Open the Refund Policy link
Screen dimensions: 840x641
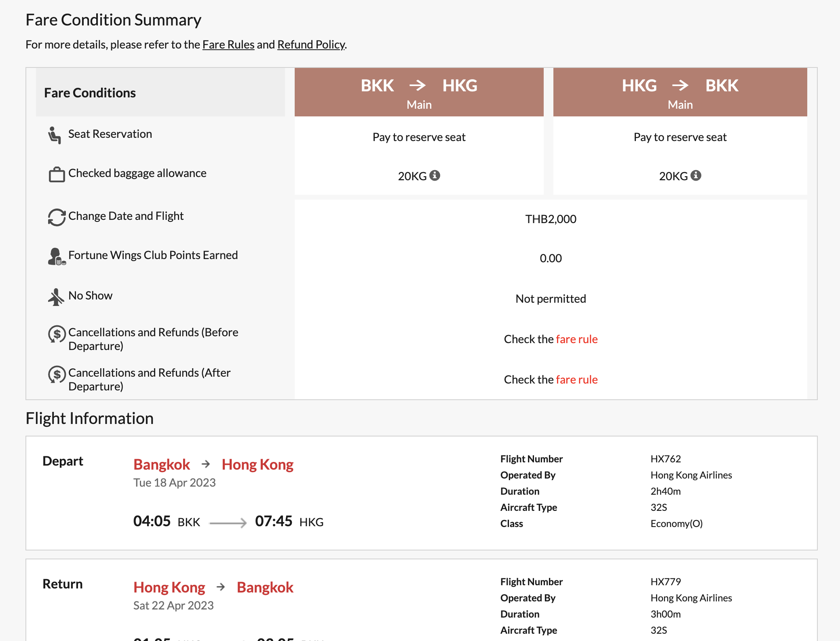(311, 44)
